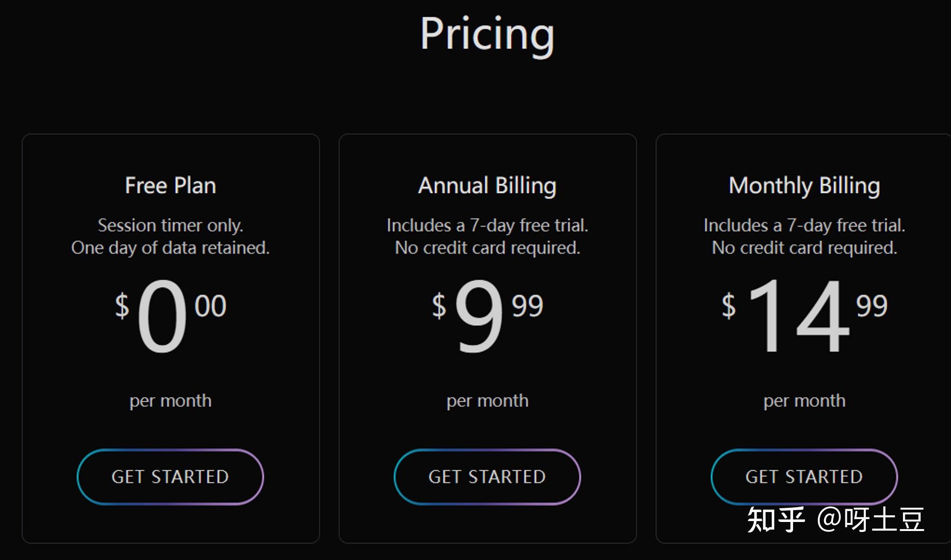
Task: Click Get Started under Free Plan
Action: click(170, 477)
